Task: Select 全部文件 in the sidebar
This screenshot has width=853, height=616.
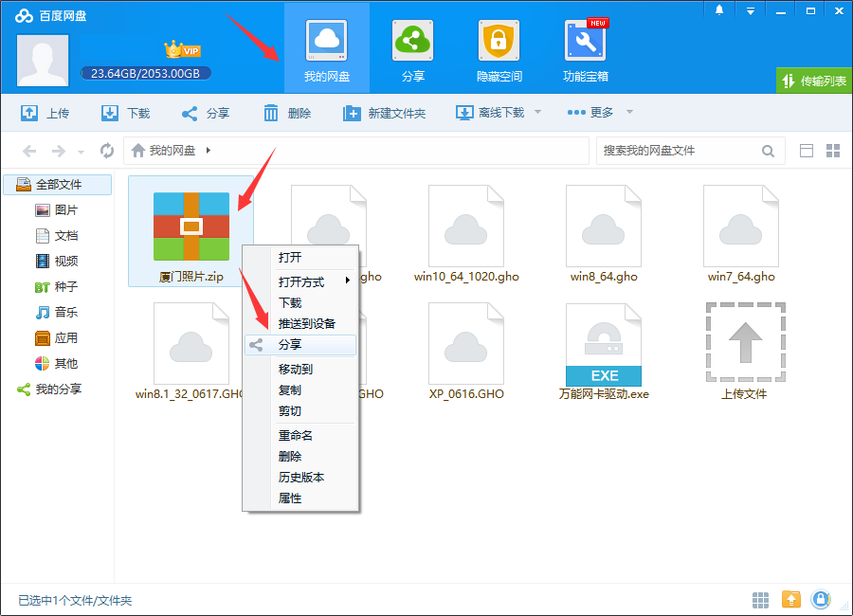Action: coord(58,185)
